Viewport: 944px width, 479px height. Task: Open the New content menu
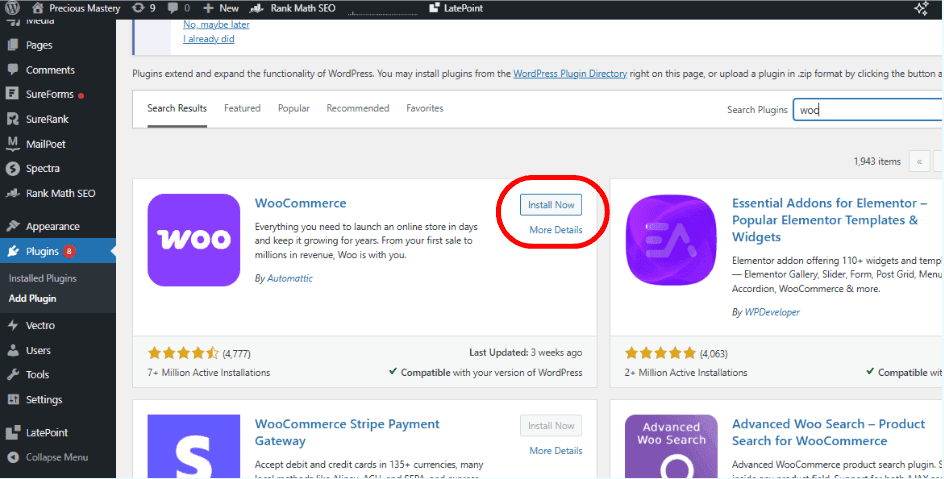coord(221,8)
